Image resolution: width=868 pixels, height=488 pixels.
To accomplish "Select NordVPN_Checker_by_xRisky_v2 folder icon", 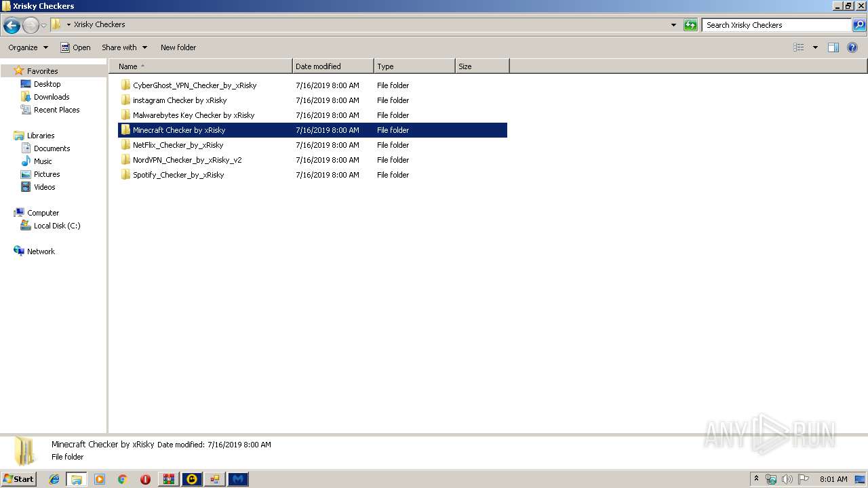I will tap(125, 160).
